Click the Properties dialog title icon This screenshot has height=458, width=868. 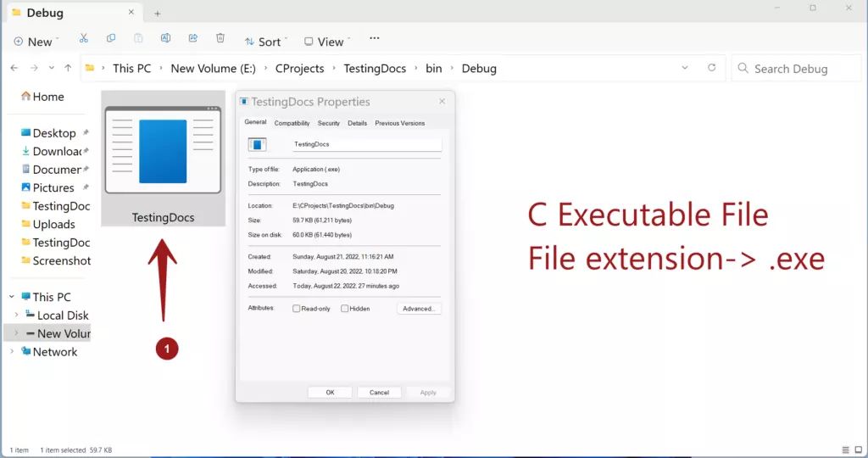[x=244, y=101]
